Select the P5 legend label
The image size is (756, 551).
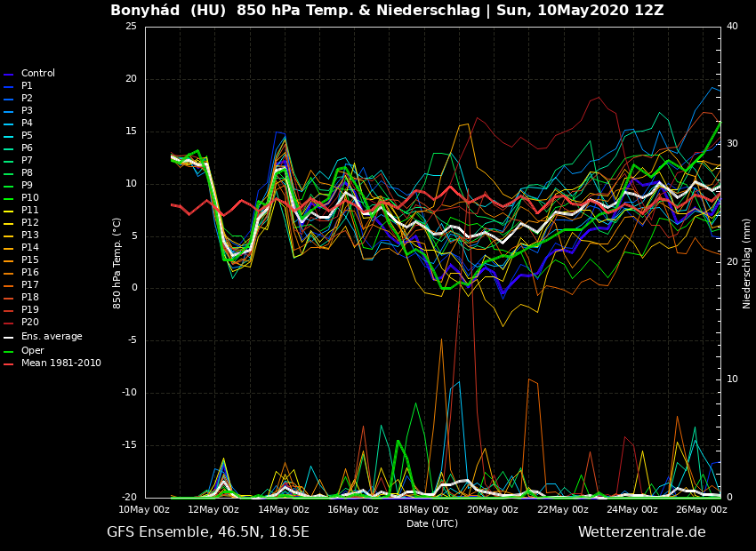pyautogui.click(x=27, y=136)
